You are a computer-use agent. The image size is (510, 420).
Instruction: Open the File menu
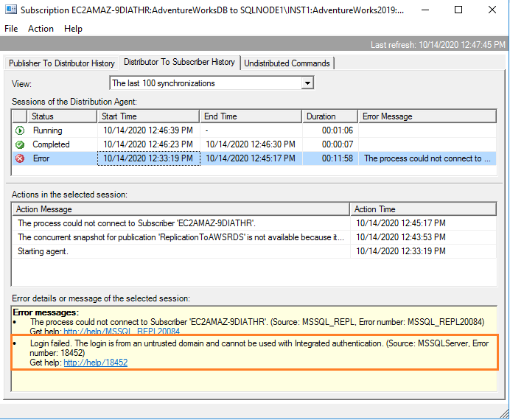click(11, 29)
